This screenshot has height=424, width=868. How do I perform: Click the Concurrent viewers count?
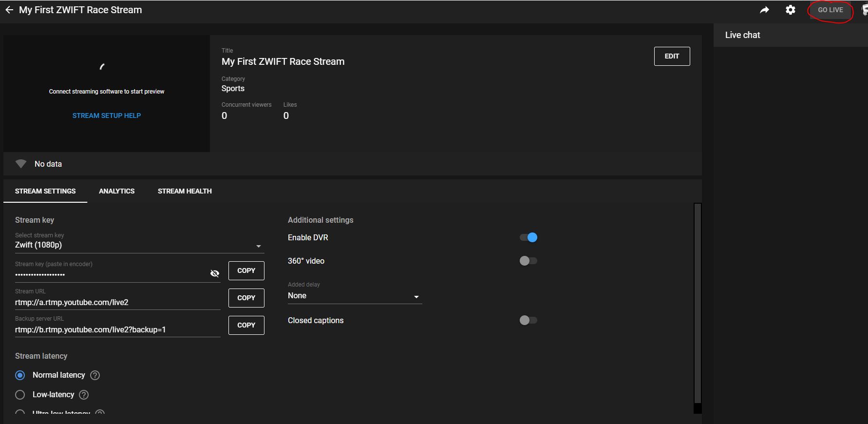(224, 116)
